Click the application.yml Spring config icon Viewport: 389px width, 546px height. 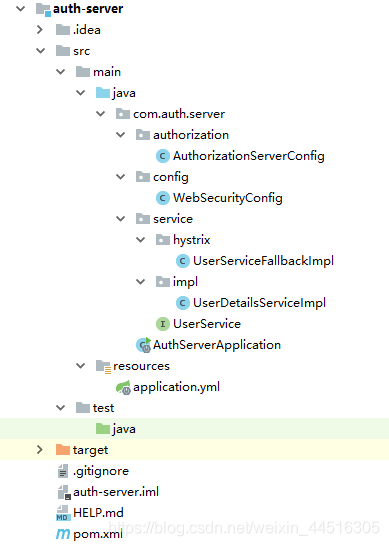coord(123,387)
